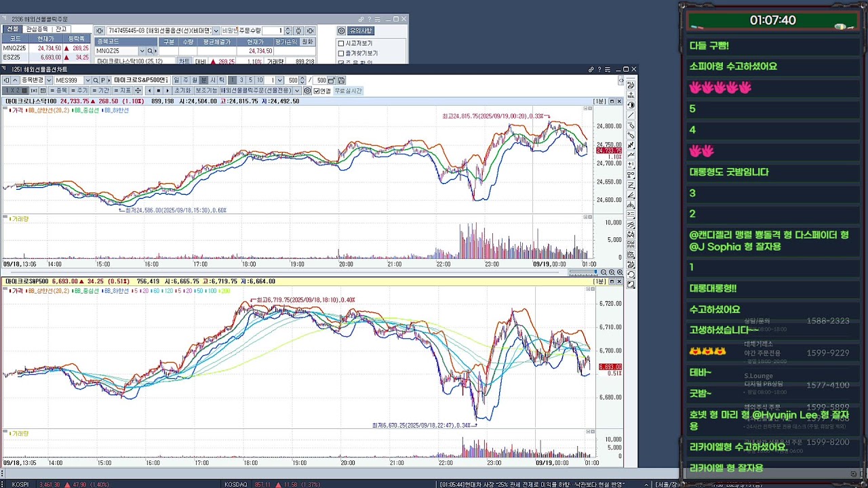Open the MES999 symbol code dropdown
The width and height of the screenshot is (868, 488).
tap(87, 80)
